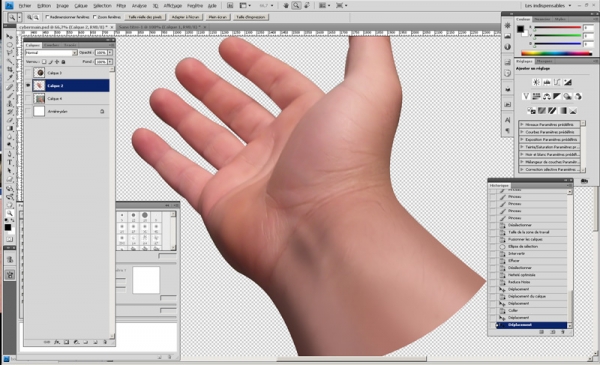
Task: Click the layer style fx button in Layers panel
Action: coord(57,342)
